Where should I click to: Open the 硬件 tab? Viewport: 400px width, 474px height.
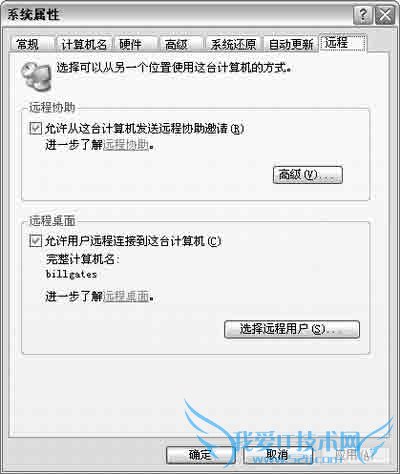pyautogui.click(x=131, y=44)
